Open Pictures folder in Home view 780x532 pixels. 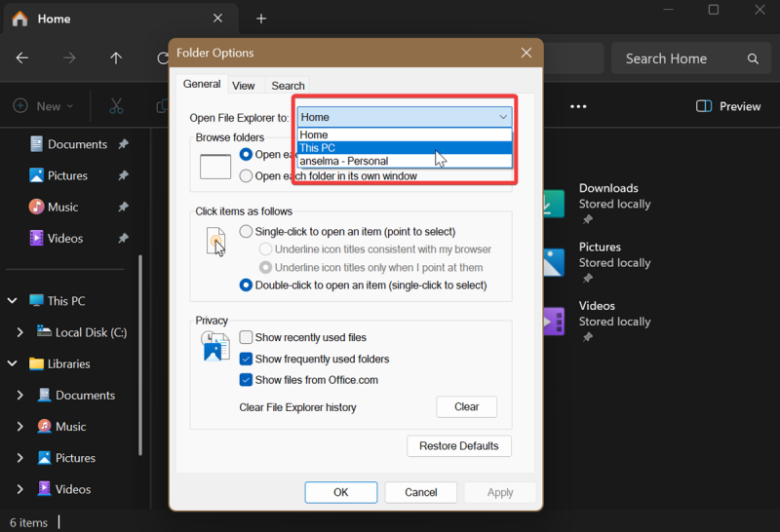(599, 262)
